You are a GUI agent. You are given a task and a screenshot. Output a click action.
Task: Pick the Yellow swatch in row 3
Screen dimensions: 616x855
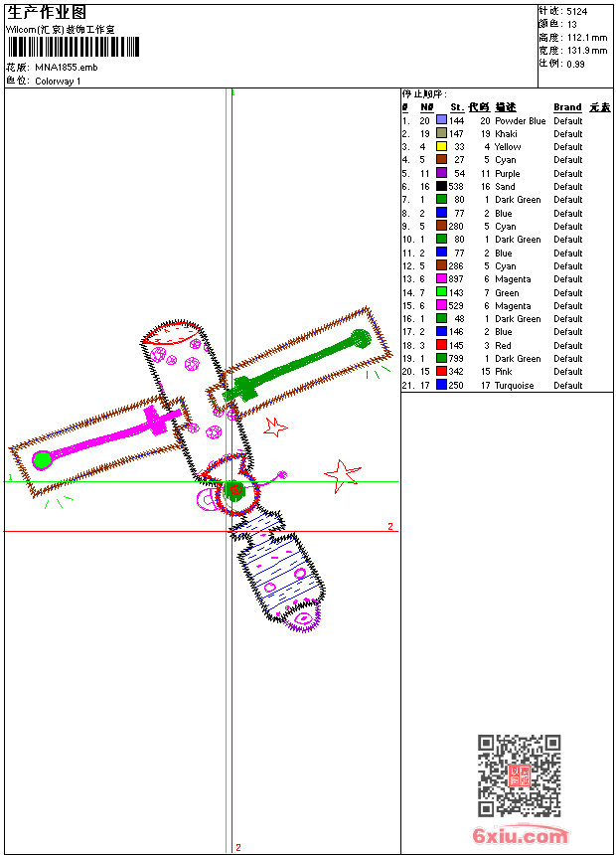pyautogui.click(x=441, y=146)
